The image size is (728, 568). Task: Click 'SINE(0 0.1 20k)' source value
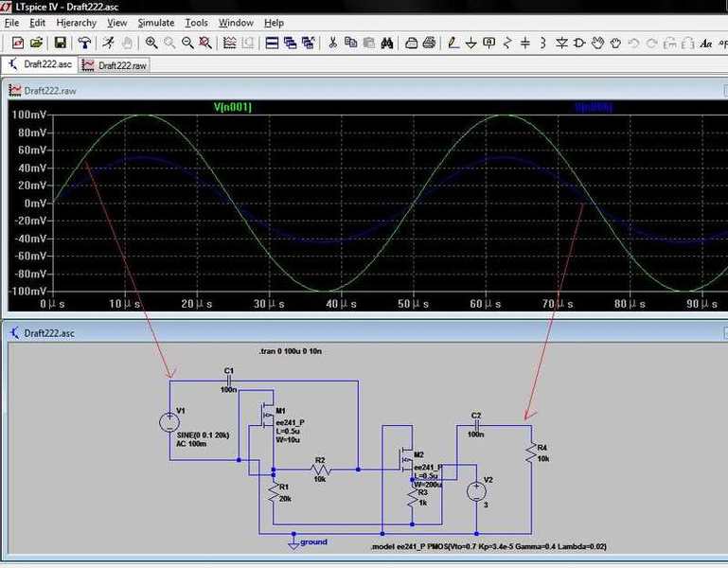tap(203, 435)
